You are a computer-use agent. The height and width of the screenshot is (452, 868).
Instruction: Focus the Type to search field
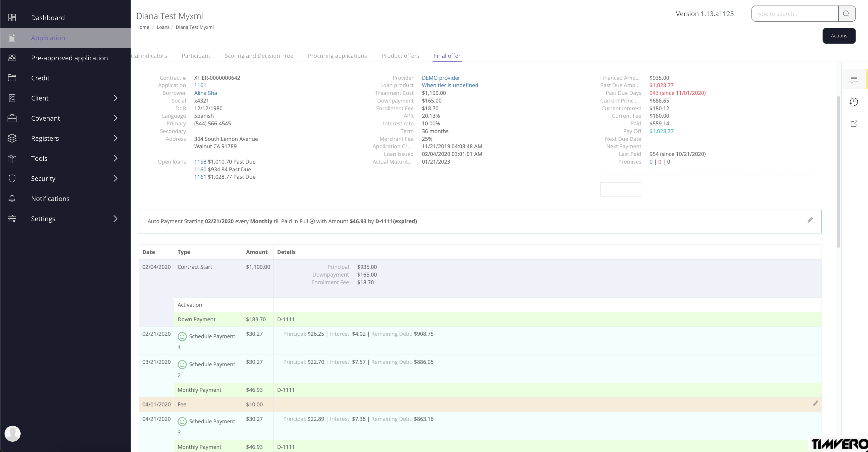795,14
